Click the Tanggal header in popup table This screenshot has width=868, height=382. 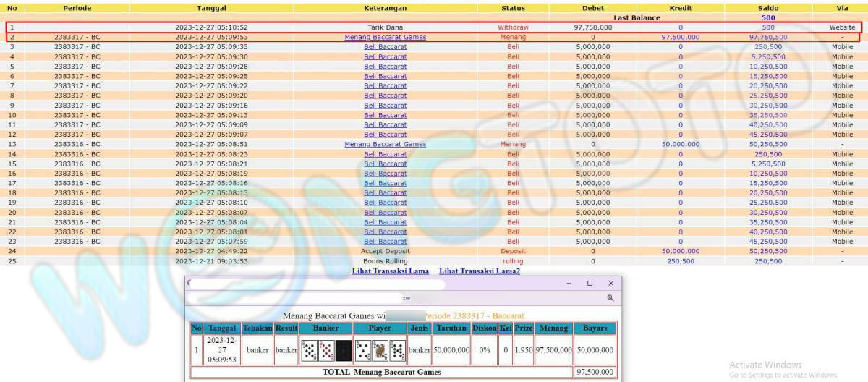click(x=221, y=328)
